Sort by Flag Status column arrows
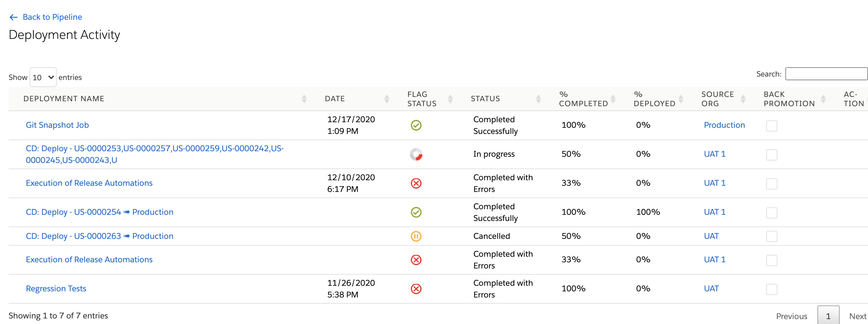868x324 pixels. coord(450,99)
